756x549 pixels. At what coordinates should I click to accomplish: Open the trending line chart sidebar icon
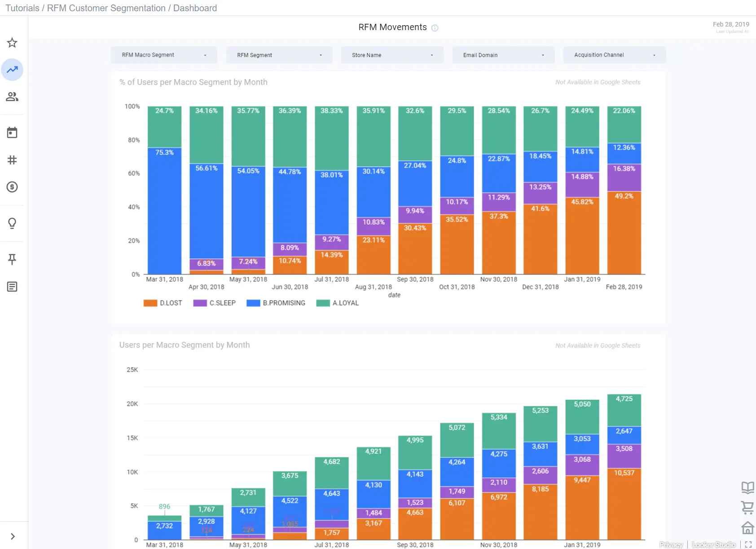(x=12, y=70)
